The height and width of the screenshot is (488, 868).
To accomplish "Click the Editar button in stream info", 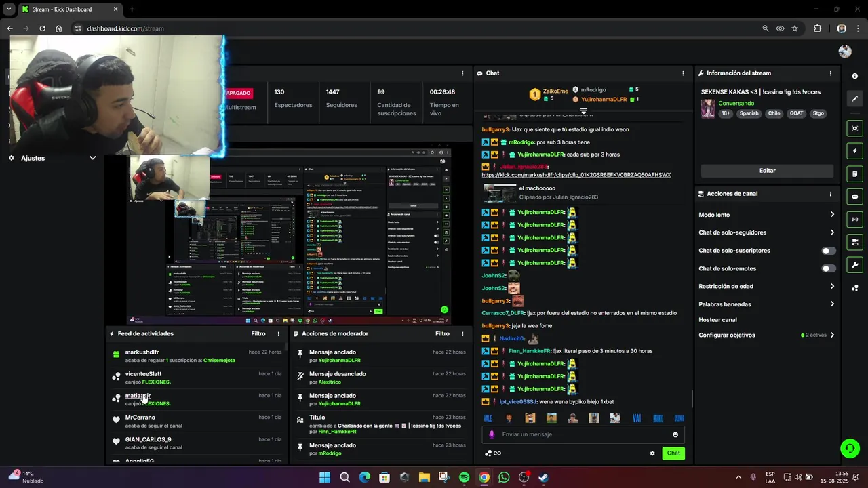I will 767,171.
